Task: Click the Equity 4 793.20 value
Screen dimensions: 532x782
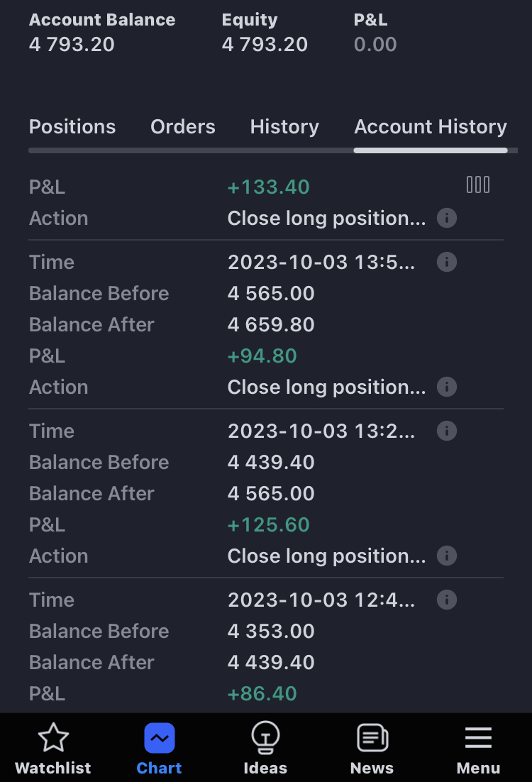Action: 265,45
